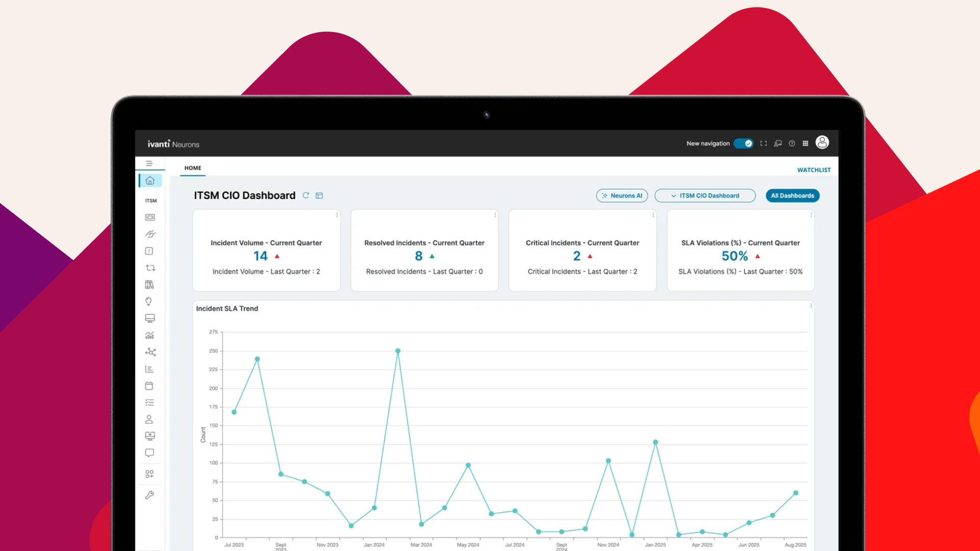Click the All Dashboards button

793,195
